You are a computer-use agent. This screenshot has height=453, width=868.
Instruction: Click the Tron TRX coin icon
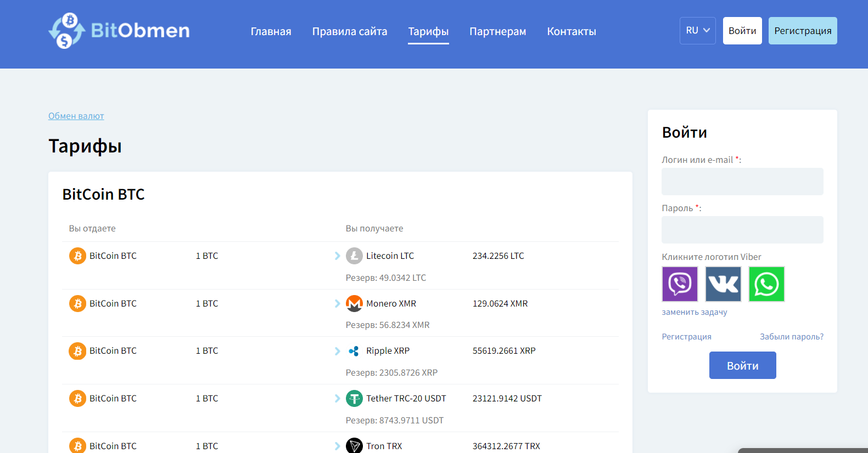point(354,446)
